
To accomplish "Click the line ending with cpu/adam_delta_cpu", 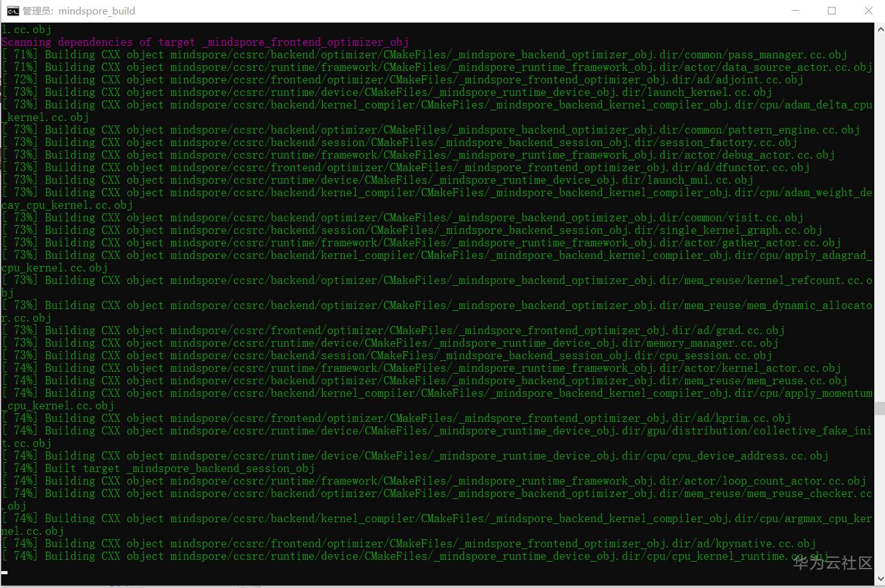I will coord(437,105).
